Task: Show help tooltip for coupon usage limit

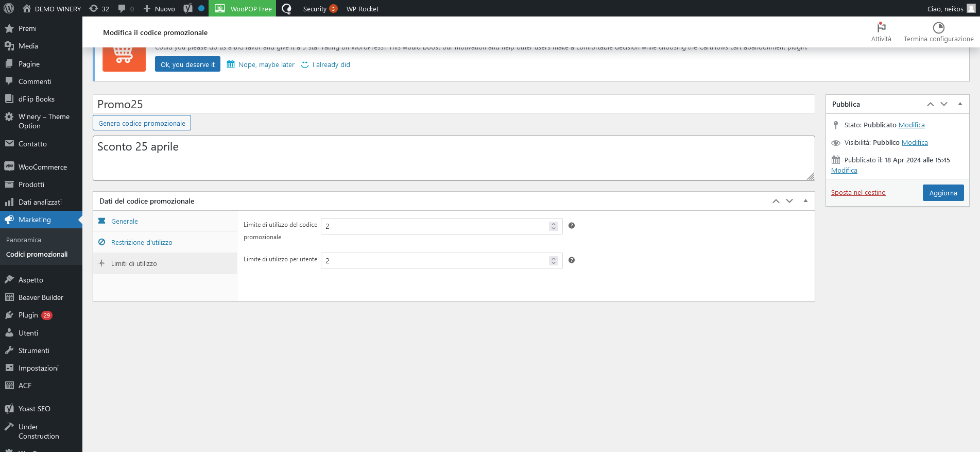Action: click(x=571, y=226)
